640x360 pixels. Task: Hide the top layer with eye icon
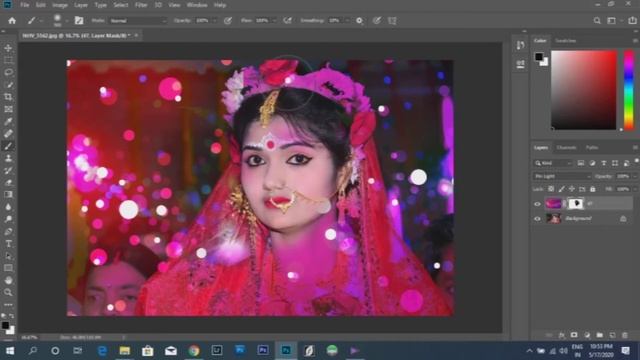538,203
